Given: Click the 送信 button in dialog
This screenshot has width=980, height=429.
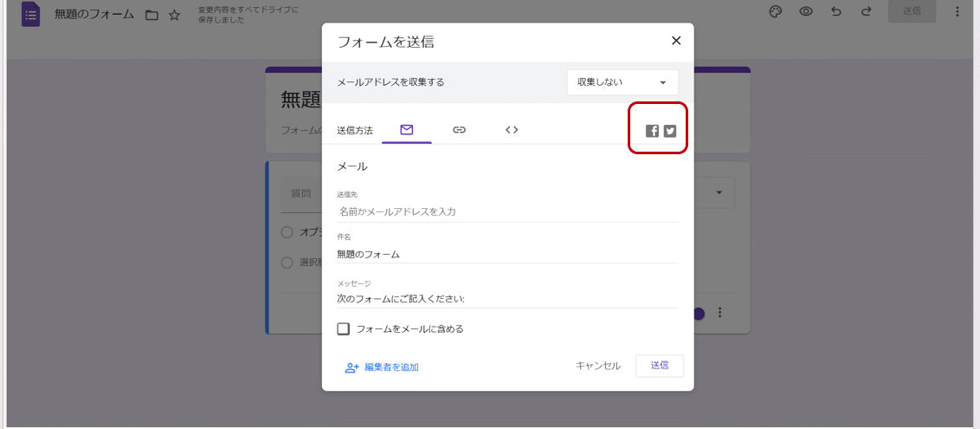Looking at the screenshot, I should [x=659, y=366].
